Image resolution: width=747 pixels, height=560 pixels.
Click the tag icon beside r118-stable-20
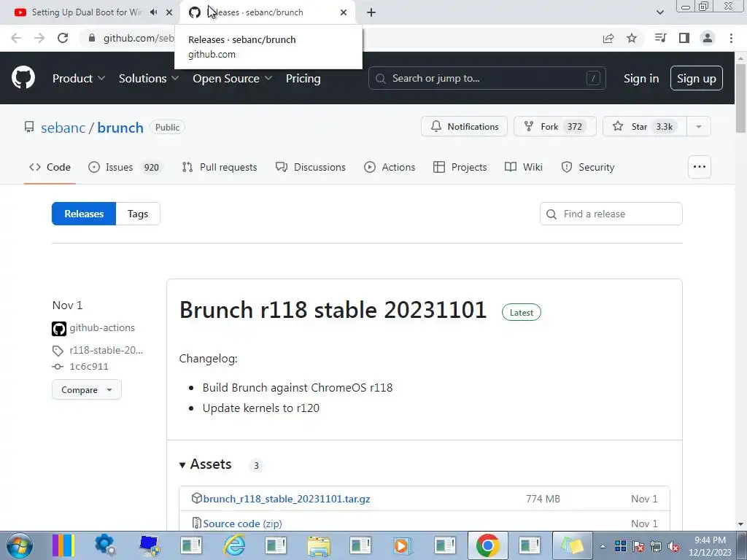[58, 351]
